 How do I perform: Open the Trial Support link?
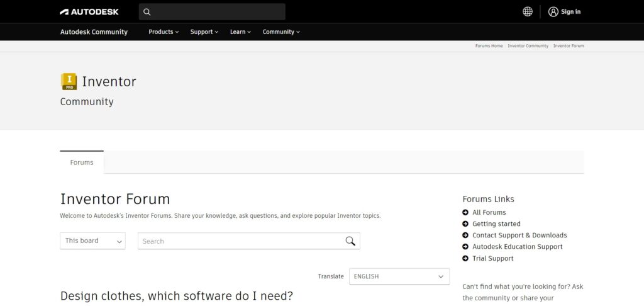point(493,258)
